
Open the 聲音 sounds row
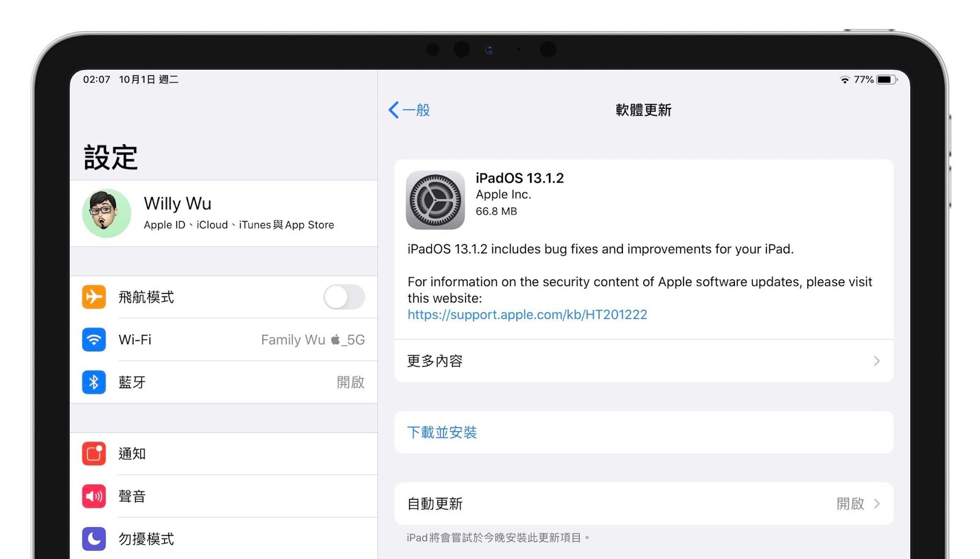point(224,496)
